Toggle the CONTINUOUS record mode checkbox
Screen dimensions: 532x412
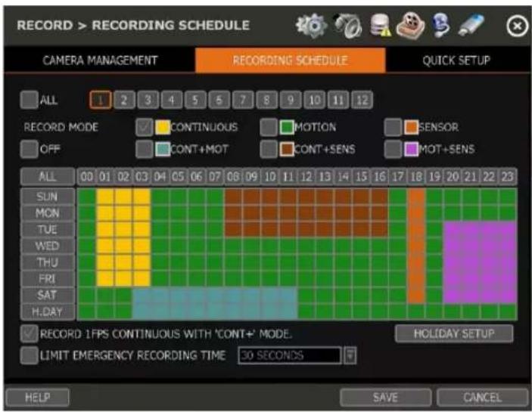[145, 128]
